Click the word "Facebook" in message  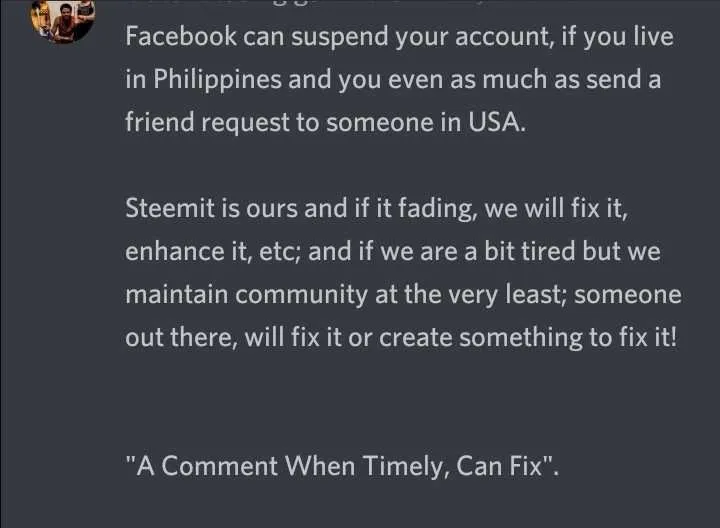click(x=181, y=36)
